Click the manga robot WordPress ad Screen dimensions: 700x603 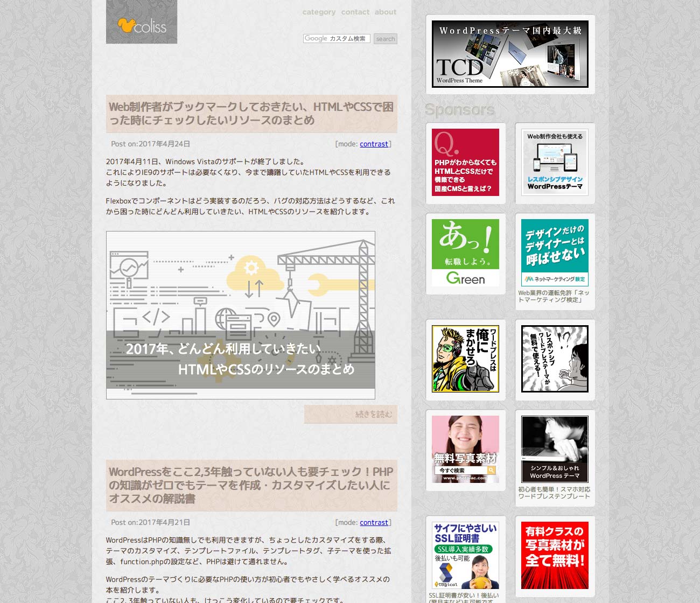[x=465, y=359]
